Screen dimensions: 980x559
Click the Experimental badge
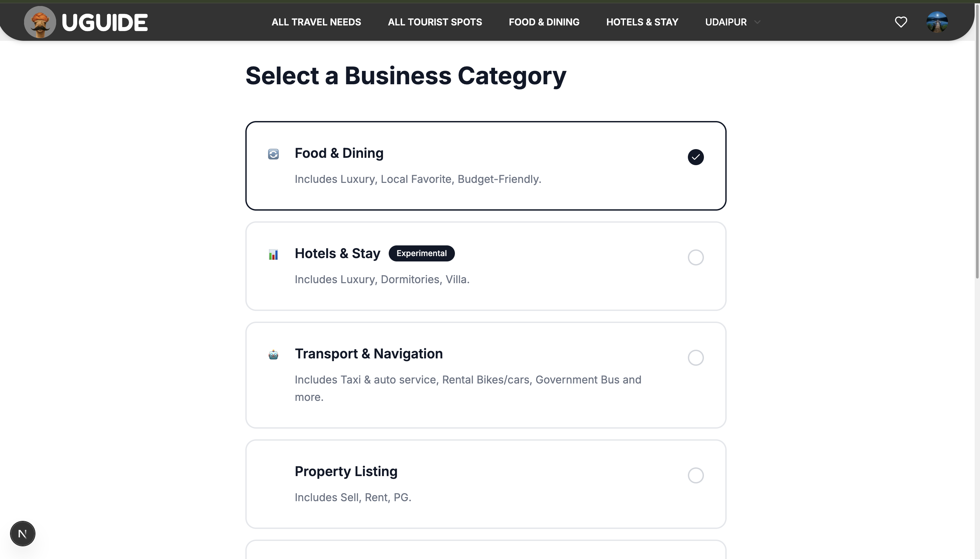pos(421,253)
